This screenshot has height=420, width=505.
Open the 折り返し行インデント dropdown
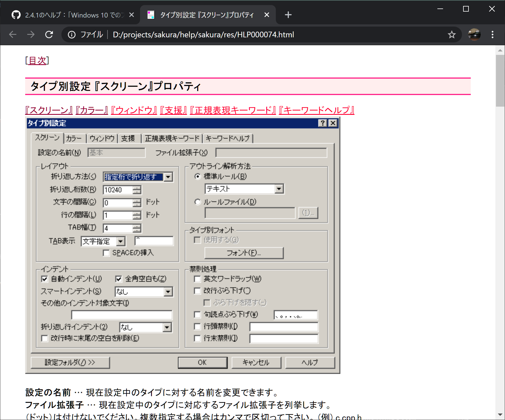167,327
